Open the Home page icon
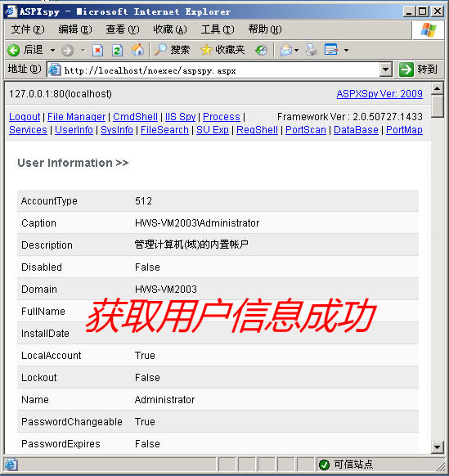Viewport: 449px width, 476px height. 137,50
